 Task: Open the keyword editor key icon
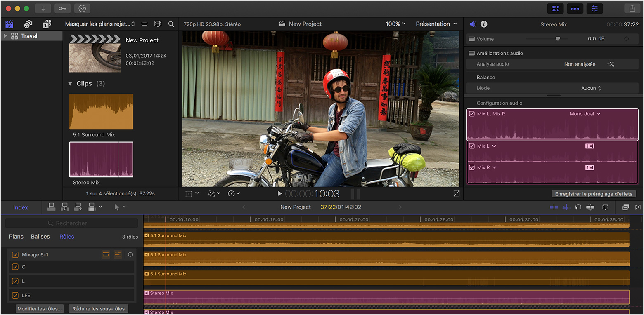coord(62,8)
